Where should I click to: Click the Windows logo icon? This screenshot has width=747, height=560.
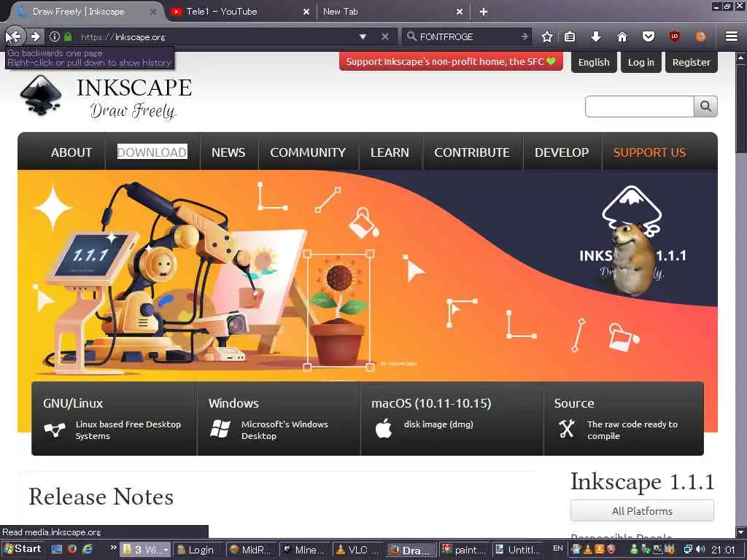220,429
